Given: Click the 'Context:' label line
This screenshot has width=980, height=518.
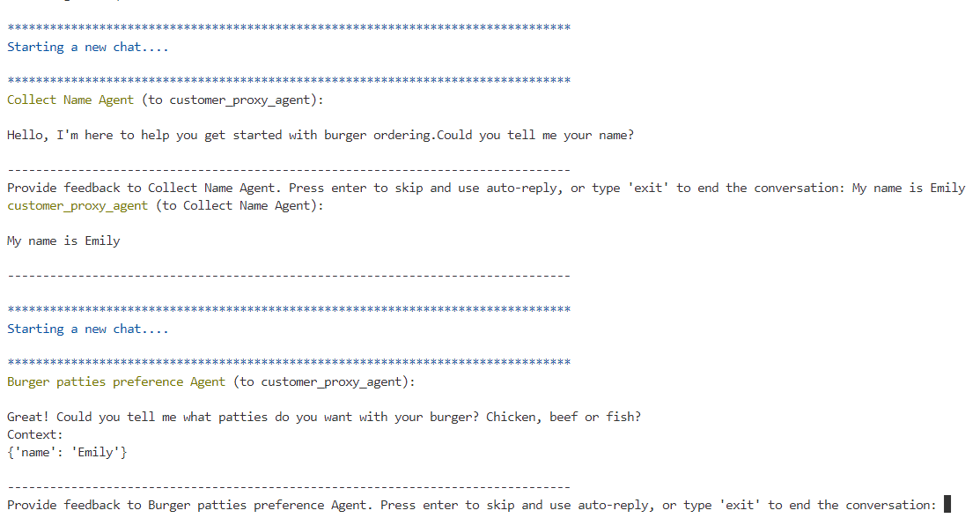Looking at the screenshot, I should click(35, 434).
